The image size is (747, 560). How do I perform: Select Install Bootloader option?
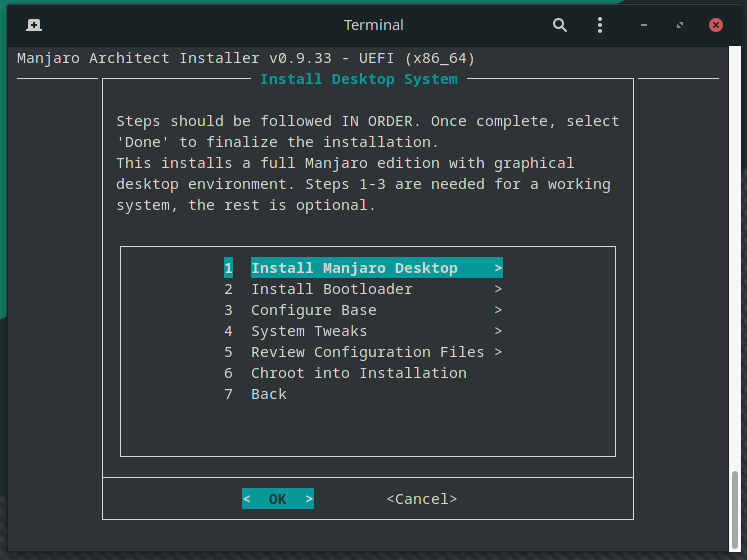[331, 289]
